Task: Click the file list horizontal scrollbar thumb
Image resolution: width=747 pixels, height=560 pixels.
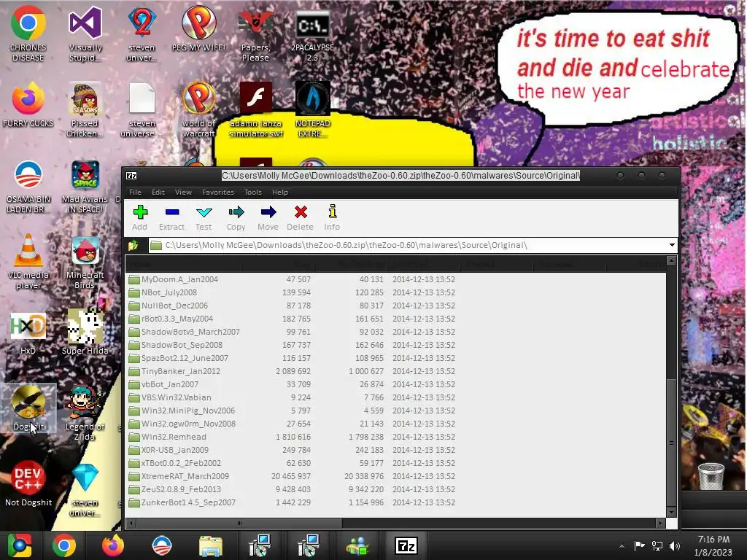Action: [x=239, y=523]
